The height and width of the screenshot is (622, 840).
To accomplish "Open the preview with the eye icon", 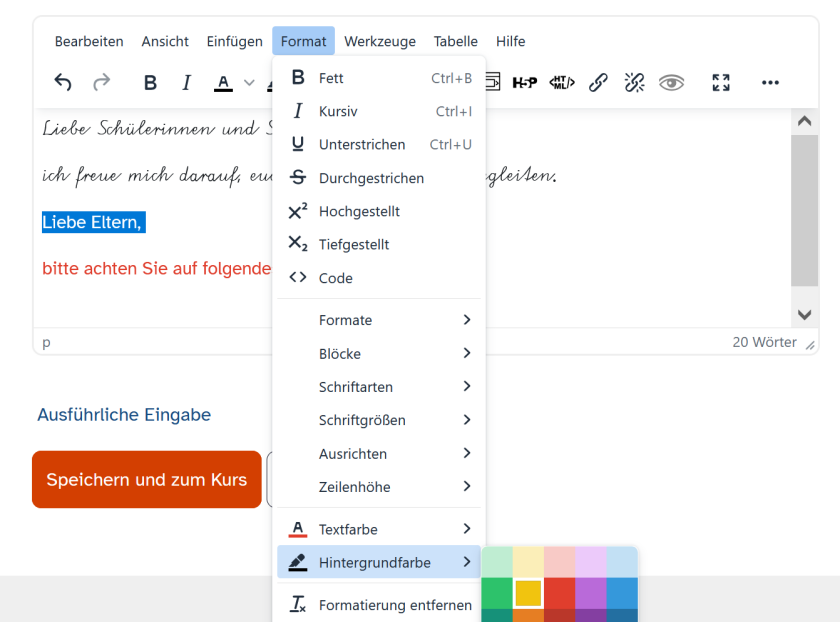I will click(672, 83).
